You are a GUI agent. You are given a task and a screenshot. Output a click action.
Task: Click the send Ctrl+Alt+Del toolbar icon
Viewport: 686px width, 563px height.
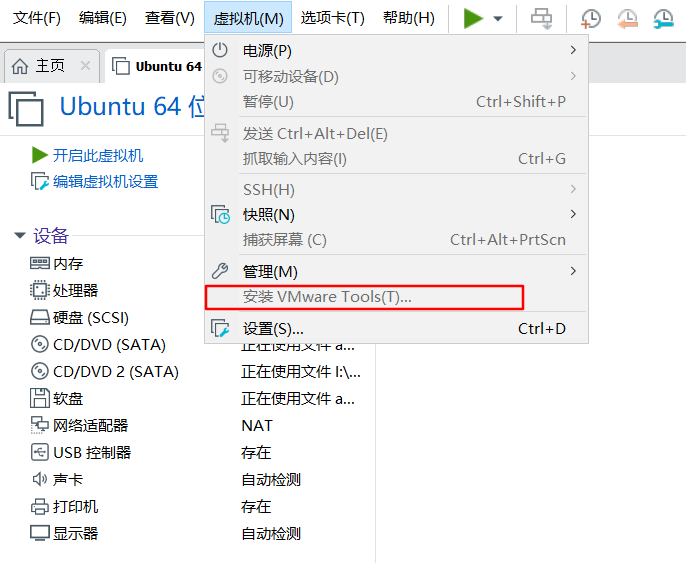pyautogui.click(x=542, y=19)
